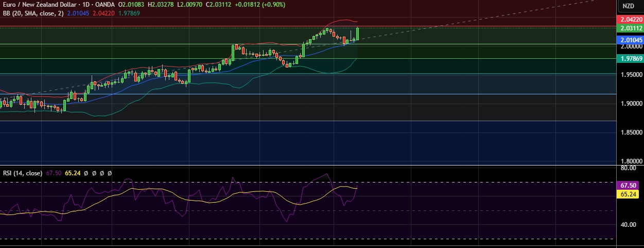Click the purple 67.50 RSI value tag
644x248 pixels.
pyautogui.click(x=630, y=185)
